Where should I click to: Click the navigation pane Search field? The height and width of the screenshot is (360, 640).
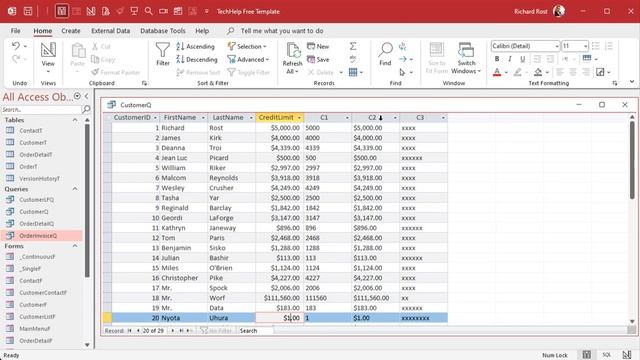click(41, 109)
